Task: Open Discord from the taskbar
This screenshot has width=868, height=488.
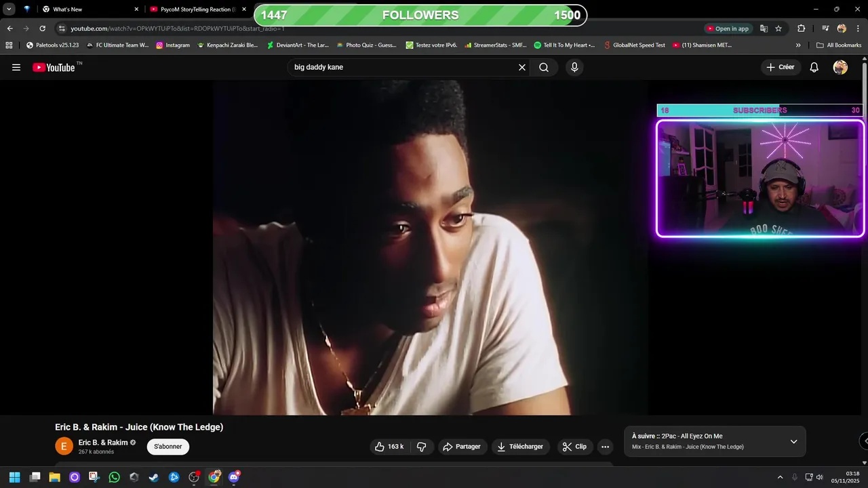Action: tap(234, 477)
